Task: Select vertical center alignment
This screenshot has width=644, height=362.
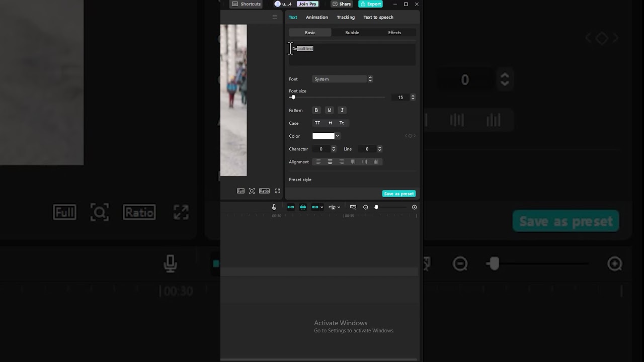Action: click(x=365, y=162)
